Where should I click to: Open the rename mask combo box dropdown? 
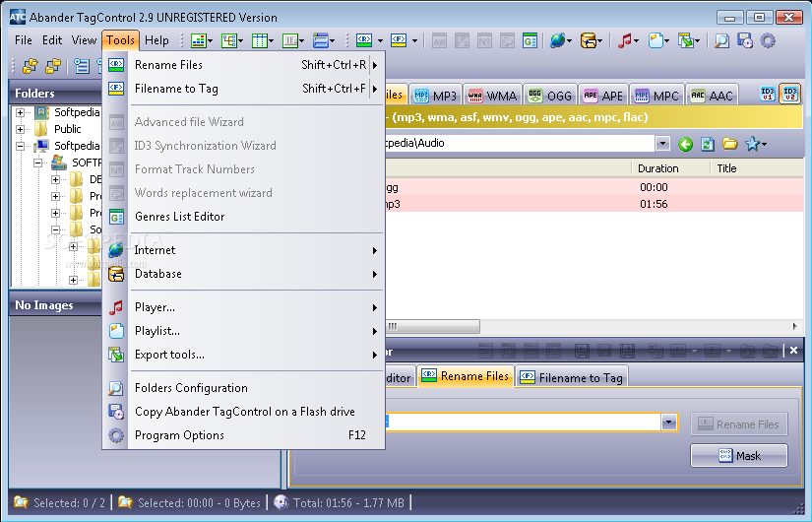click(x=669, y=423)
